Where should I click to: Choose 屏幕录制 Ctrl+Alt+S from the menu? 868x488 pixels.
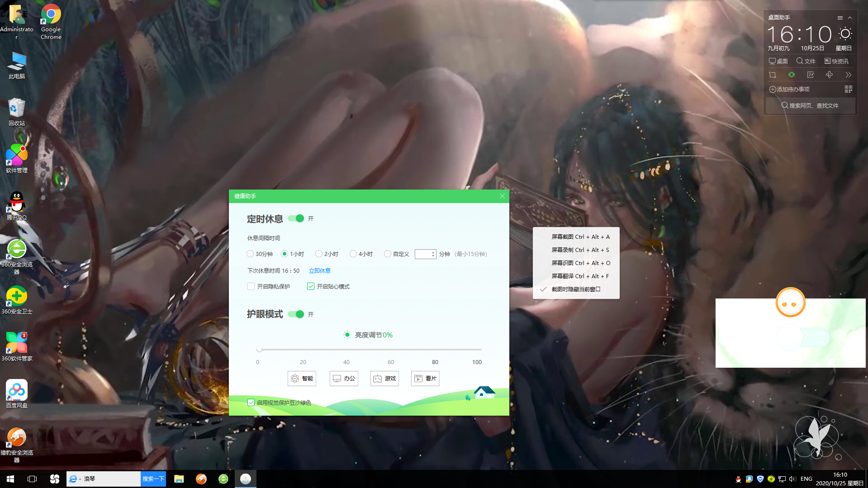click(576, 250)
